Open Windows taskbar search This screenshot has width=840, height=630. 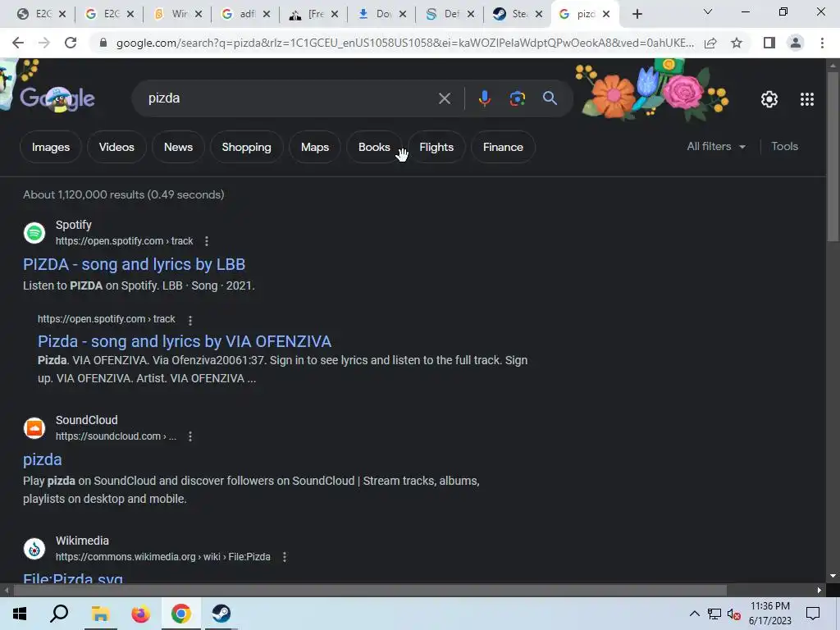coord(59,614)
